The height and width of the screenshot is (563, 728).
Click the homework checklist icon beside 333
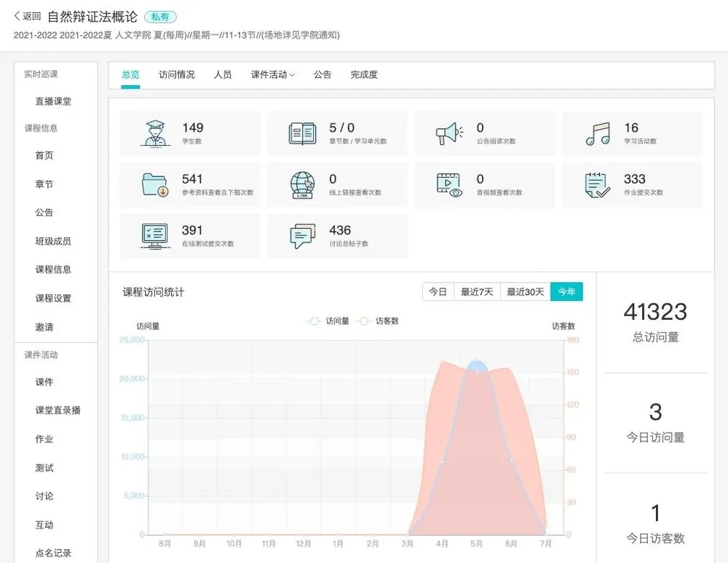(x=597, y=185)
